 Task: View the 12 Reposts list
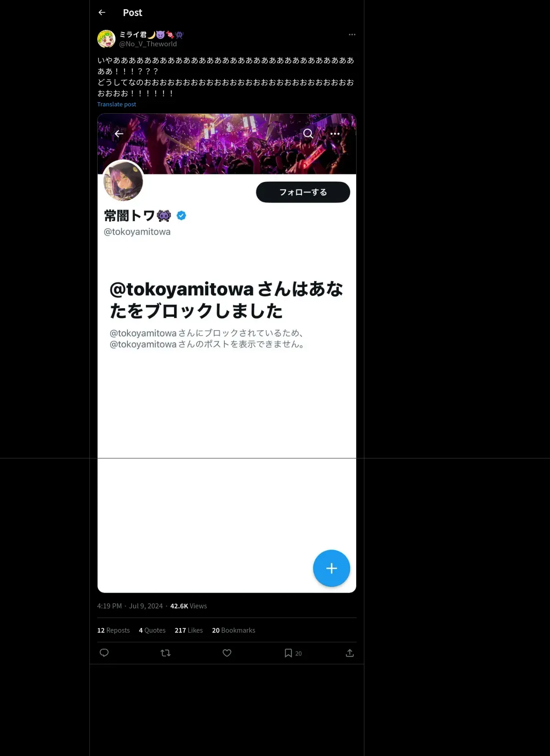click(x=113, y=630)
